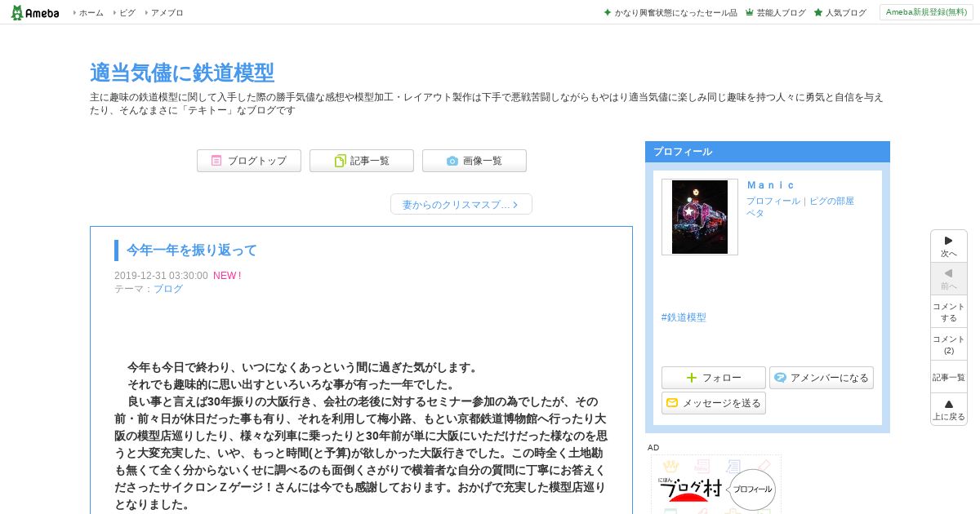Click the Ameba logo
Screen dimensions: 980x514
pyautogui.click(x=34, y=12)
